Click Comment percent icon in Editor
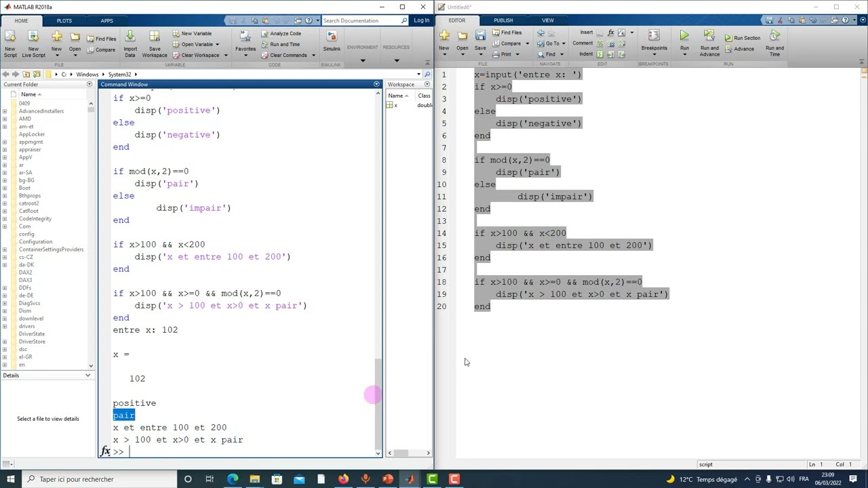 click(x=599, y=43)
